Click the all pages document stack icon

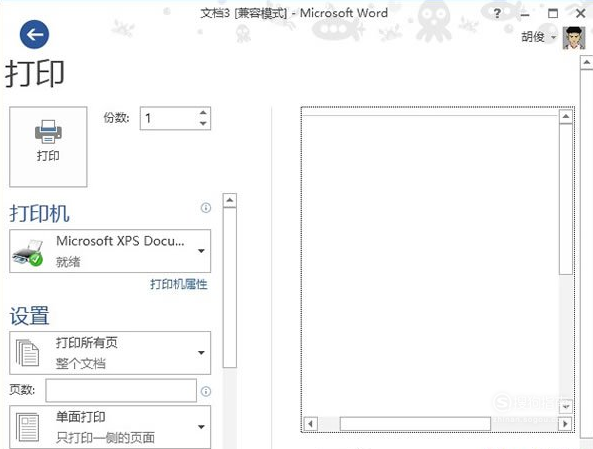(27, 353)
